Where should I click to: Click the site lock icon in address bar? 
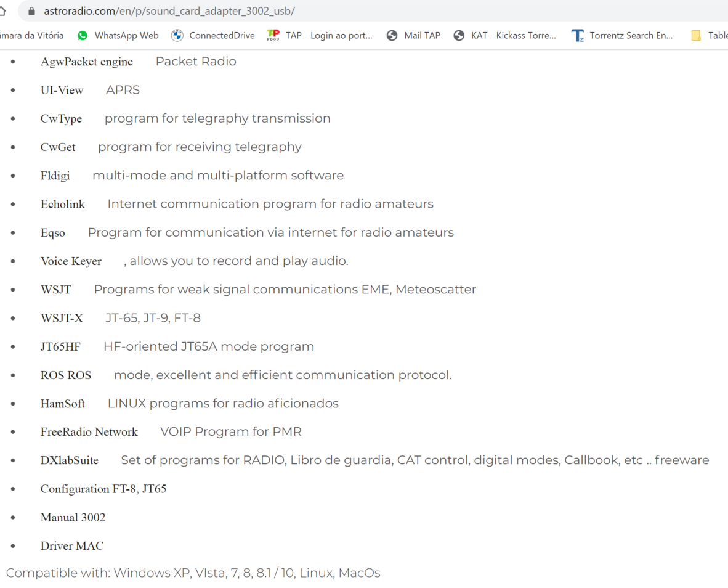pos(31,11)
